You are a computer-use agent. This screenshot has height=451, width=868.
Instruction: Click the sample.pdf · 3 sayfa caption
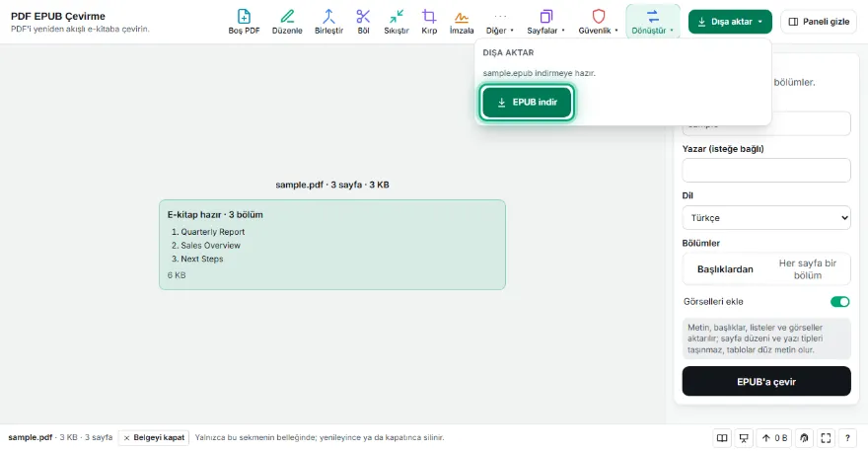(x=332, y=185)
